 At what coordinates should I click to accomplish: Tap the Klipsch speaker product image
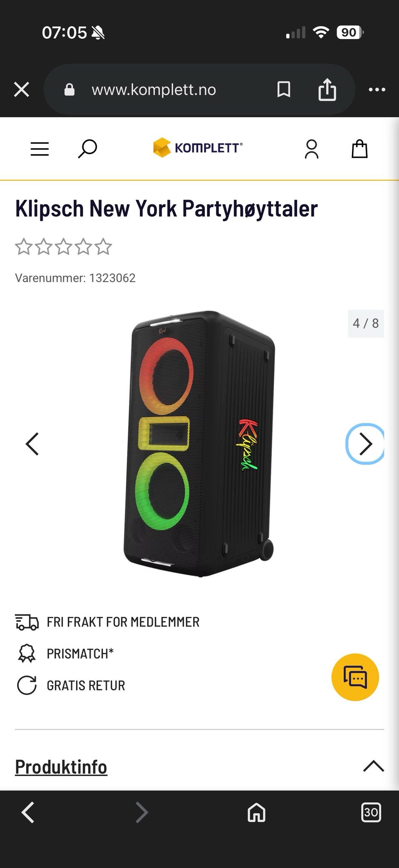tap(199, 444)
